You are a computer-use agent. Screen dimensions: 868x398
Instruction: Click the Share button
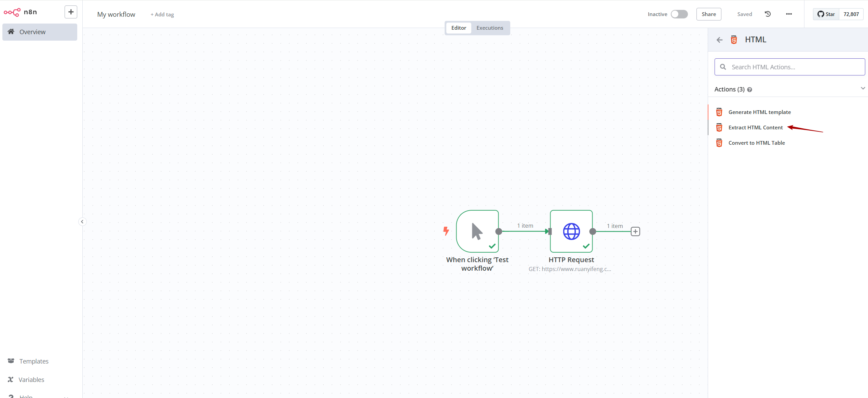pyautogui.click(x=708, y=14)
